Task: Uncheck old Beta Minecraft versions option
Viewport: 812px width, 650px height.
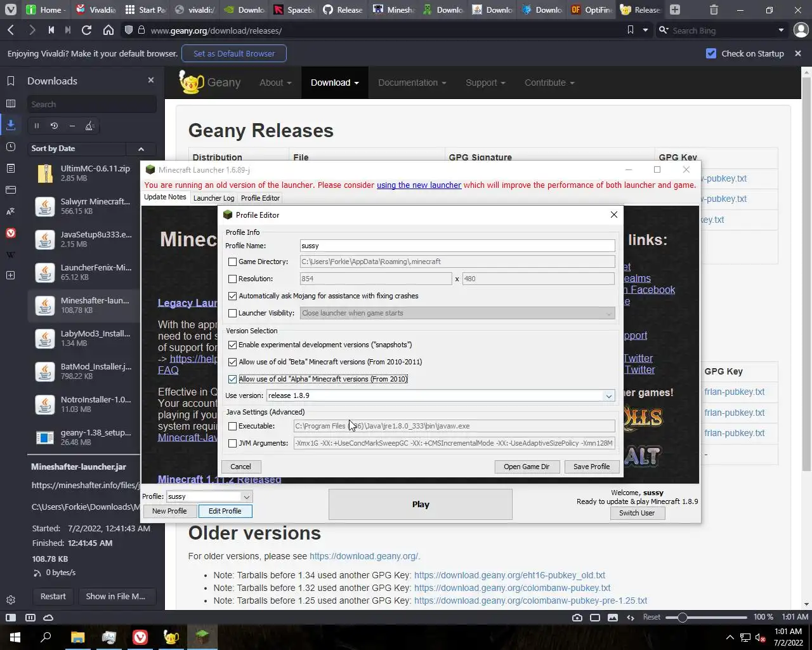Action: [232, 362]
